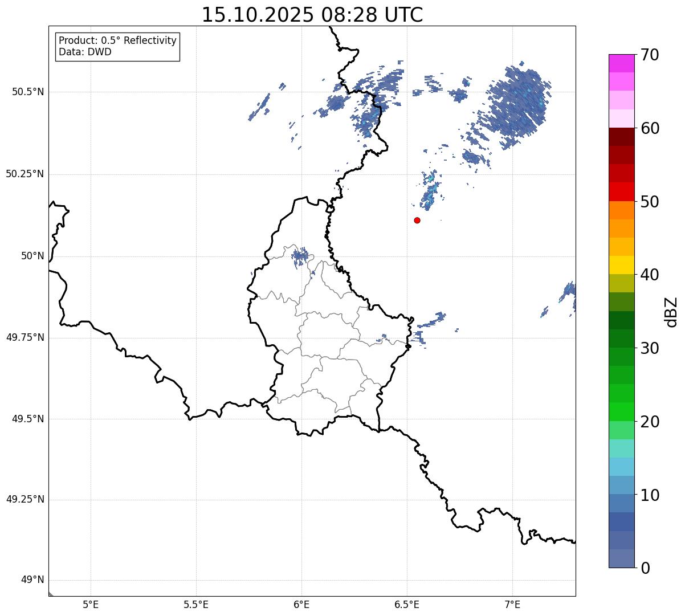The width and height of the screenshot is (685, 616).
Task: Click the 49.75°N latitude label
Action: pyautogui.click(x=25, y=337)
